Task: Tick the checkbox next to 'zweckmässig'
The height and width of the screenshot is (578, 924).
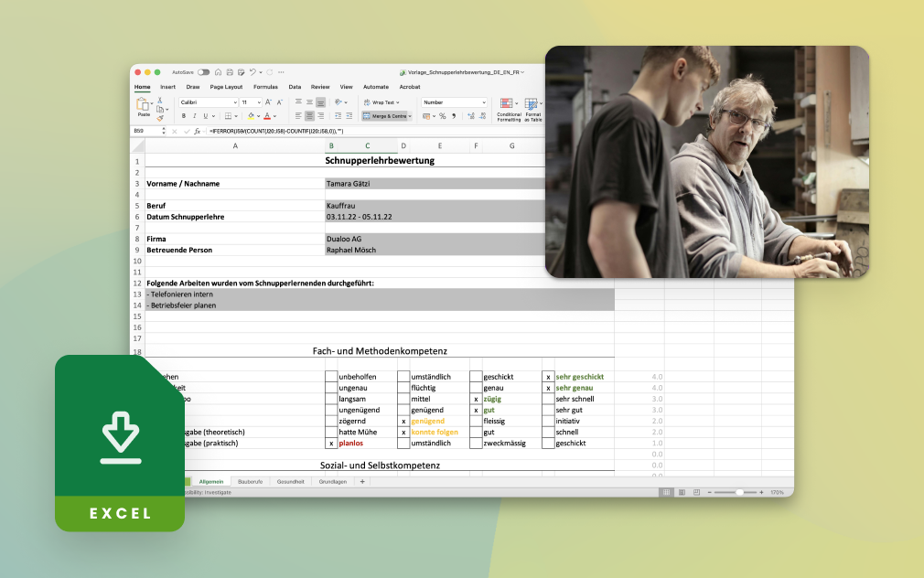Action: [x=476, y=443]
